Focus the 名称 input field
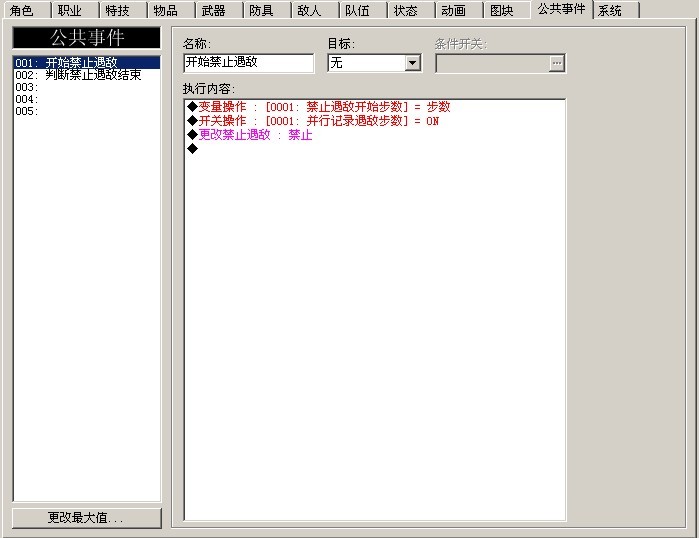Screen dimensions: 699x538 [x=248, y=63]
